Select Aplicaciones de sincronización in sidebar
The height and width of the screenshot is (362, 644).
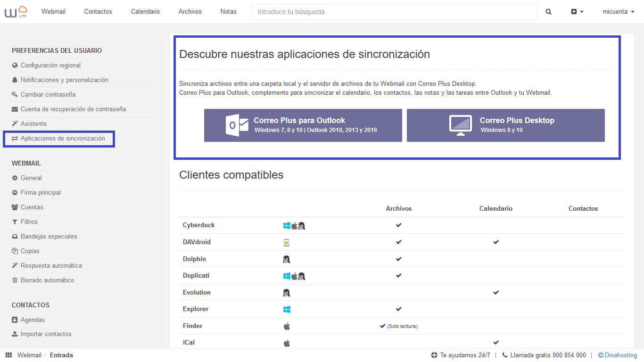(x=63, y=139)
